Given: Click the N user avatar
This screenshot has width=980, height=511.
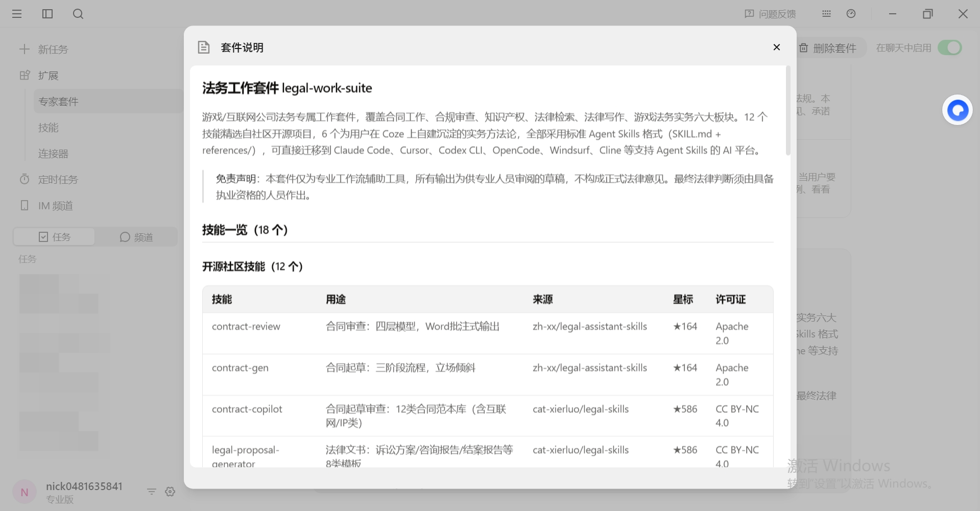Looking at the screenshot, I should click(24, 492).
